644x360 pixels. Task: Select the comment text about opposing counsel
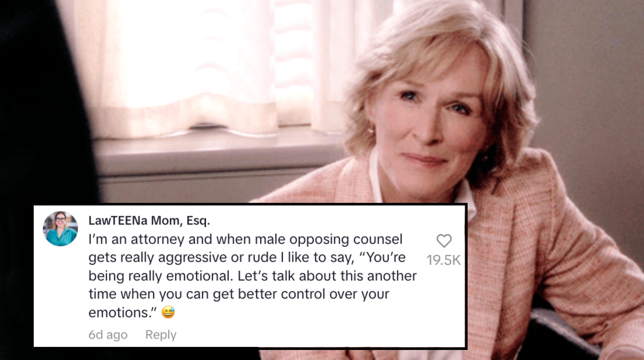253,276
